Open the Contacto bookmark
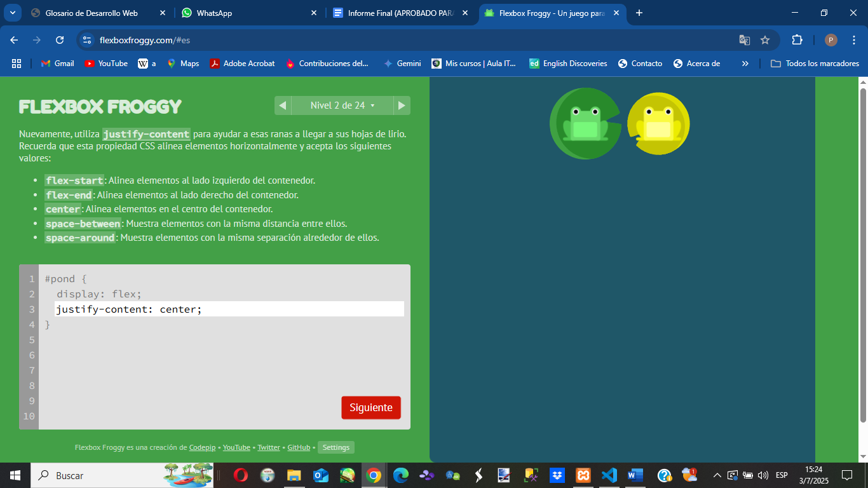This screenshot has height=488, width=868. tap(641, 64)
